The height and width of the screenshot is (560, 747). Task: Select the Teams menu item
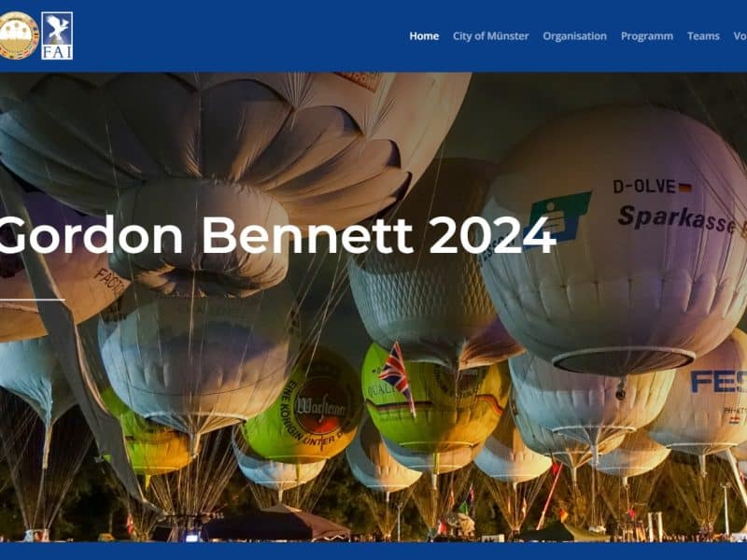pyautogui.click(x=703, y=36)
